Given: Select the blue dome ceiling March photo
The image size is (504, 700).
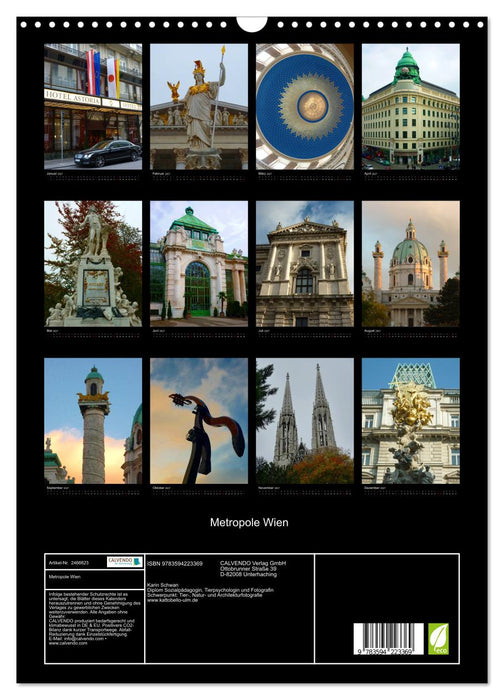Looking at the screenshot, I should (305, 107).
